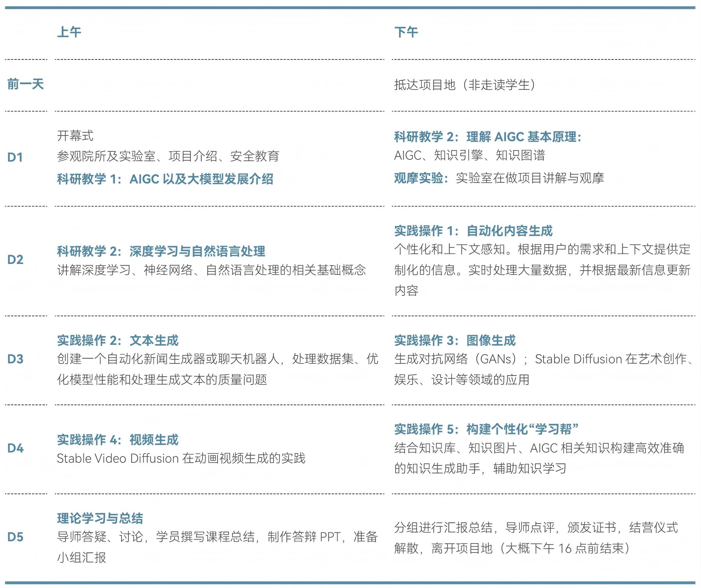The height and width of the screenshot is (588, 701).
Task: Select the D4 row label
Action: click(16, 448)
